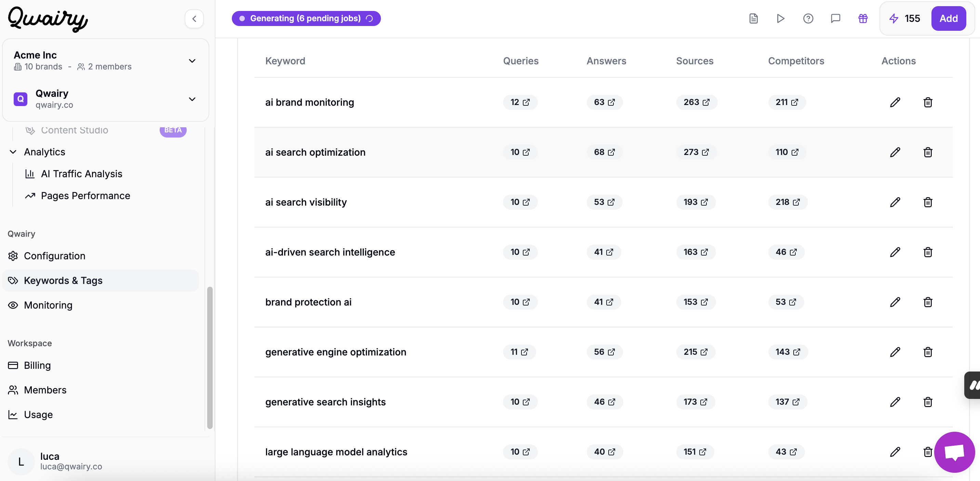
Task: Expand the Acme Inc workspace dropdown
Action: click(x=192, y=61)
